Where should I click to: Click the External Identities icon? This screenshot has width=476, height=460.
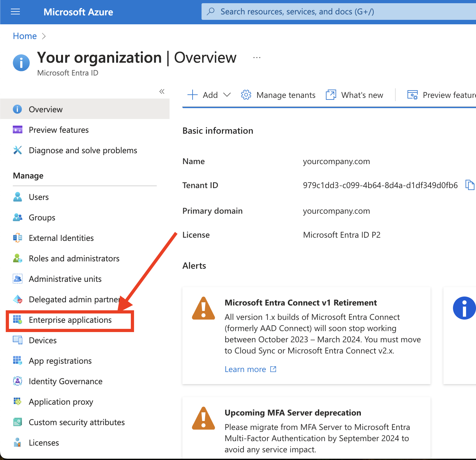click(x=18, y=238)
